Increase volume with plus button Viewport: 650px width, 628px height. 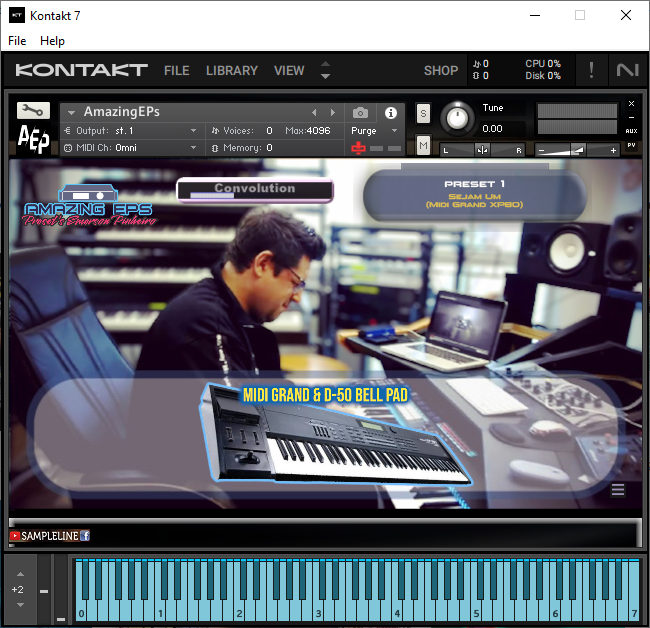point(613,150)
